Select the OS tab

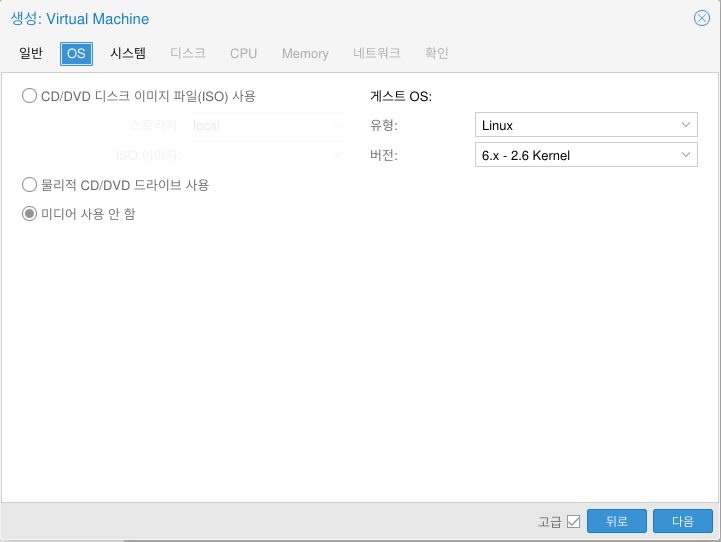click(76, 53)
